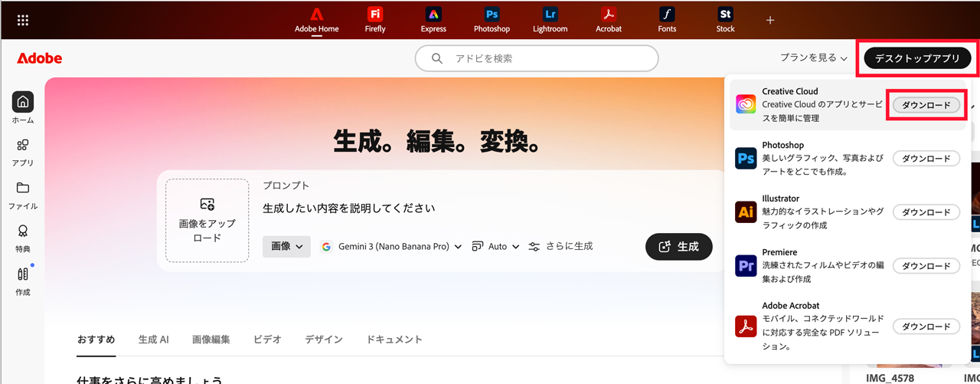Click the 生成 generate button
980x384 pixels.
(679, 247)
